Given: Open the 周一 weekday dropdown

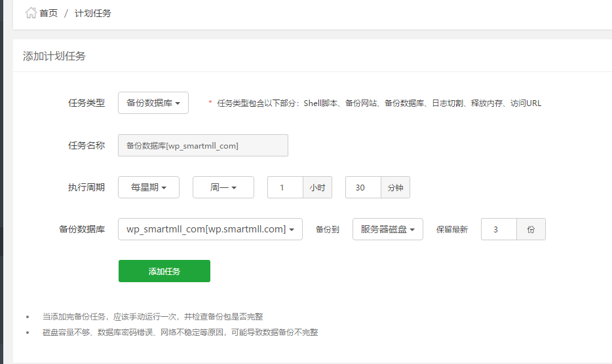Looking at the screenshot, I should point(223,187).
